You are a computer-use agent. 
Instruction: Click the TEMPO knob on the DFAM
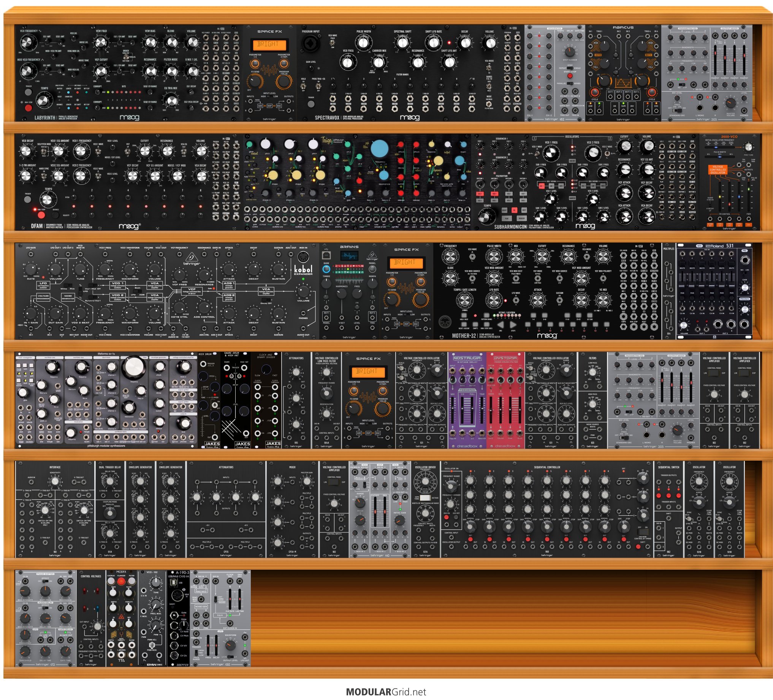[x=48, y=200]
